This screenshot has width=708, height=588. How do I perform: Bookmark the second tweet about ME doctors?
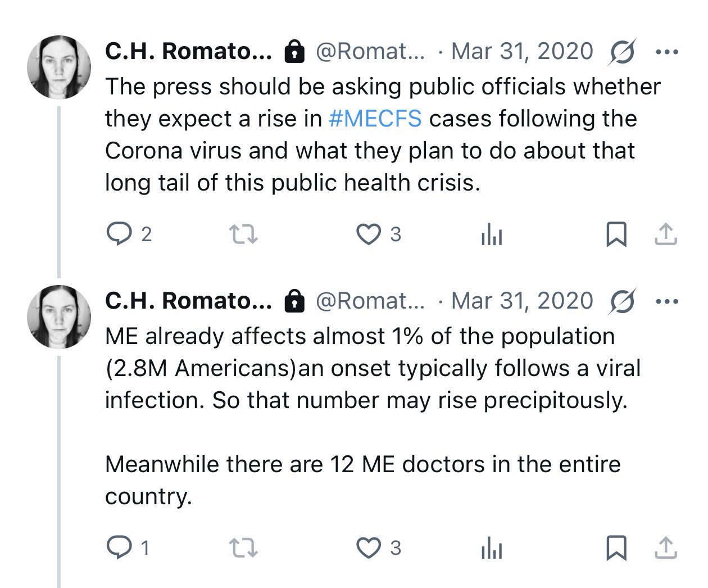[x=616, y=547]
